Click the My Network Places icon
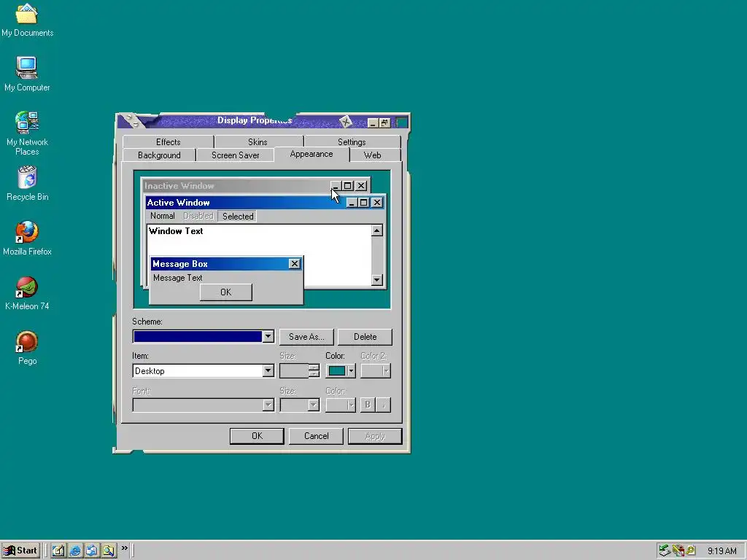The image size is (747, 560). [x=27, y=133]
